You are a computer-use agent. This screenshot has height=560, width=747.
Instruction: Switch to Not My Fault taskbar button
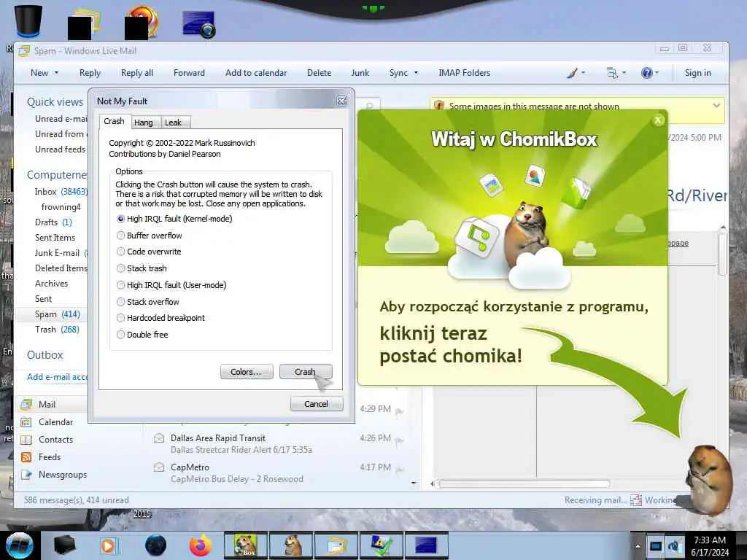(426, 545)
